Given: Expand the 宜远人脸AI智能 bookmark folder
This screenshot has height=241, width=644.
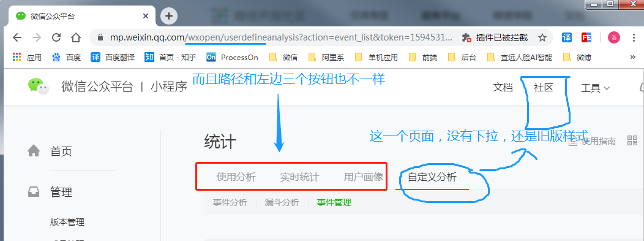Looking at the screenshot, I should tap(520, 57).
